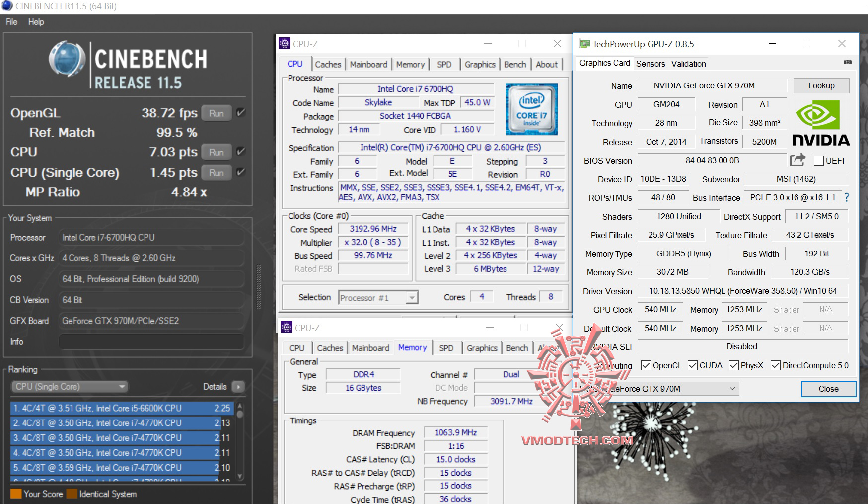Click the Close button in GPU-Z

pos(828,389)
